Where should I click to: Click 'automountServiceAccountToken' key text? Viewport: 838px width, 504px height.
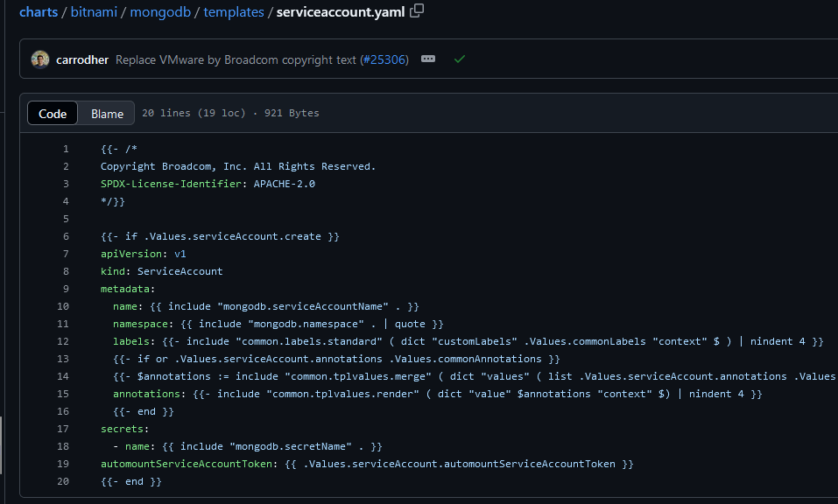[187, 464]
